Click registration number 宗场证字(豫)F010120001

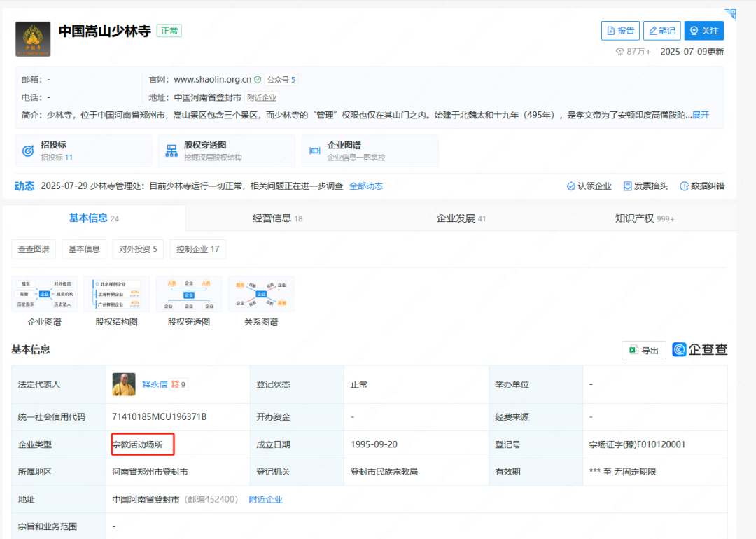click(637, 444)
